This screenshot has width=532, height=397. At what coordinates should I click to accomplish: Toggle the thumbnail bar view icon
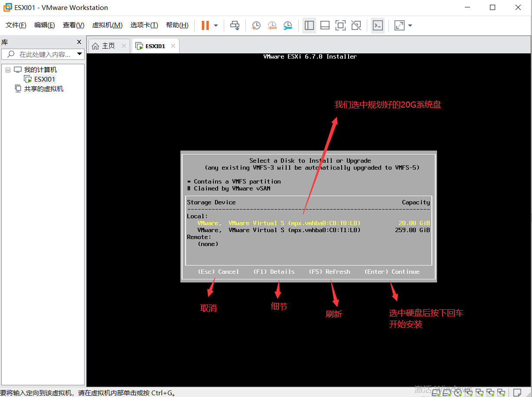click(x=325, y=26)
